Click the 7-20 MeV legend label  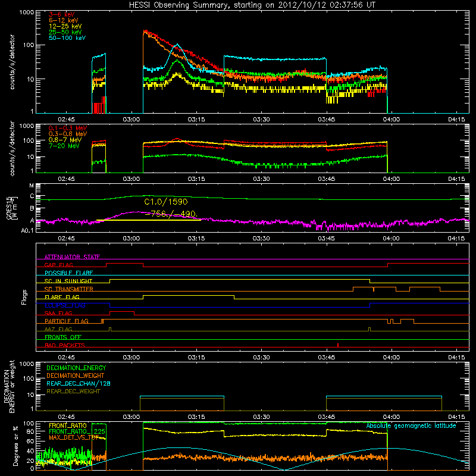(64, 146)
